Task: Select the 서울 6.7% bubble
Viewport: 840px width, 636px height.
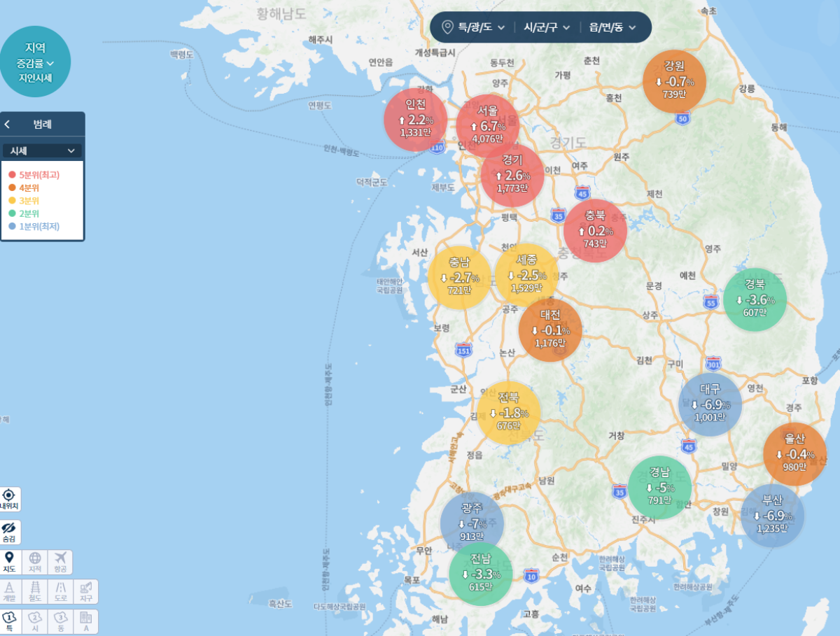Action: pos(488,126)
